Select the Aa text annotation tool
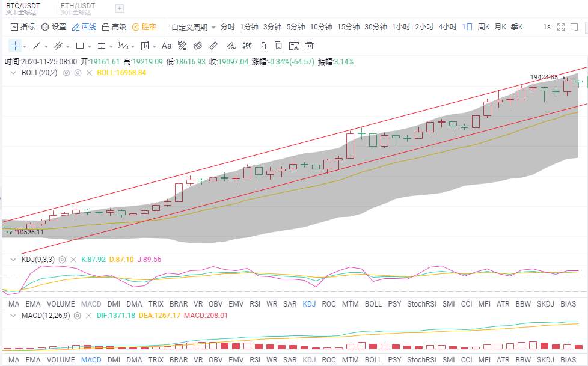This screenshot has width=588, height=366. [167, 46]
